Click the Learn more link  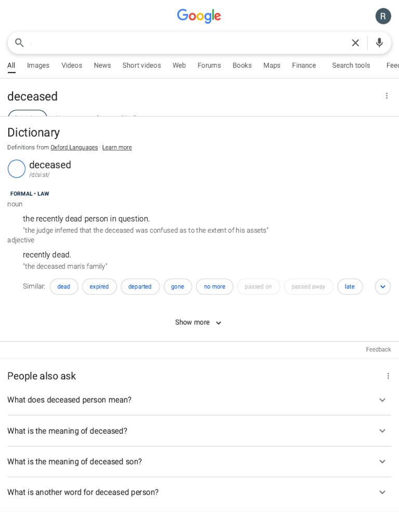[x=117, y=148]
